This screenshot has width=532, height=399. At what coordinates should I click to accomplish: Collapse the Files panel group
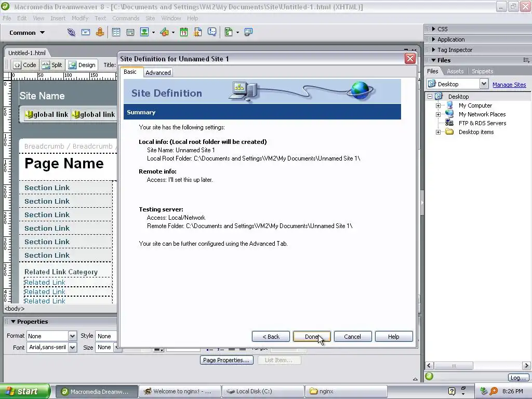tap(434, 60)
